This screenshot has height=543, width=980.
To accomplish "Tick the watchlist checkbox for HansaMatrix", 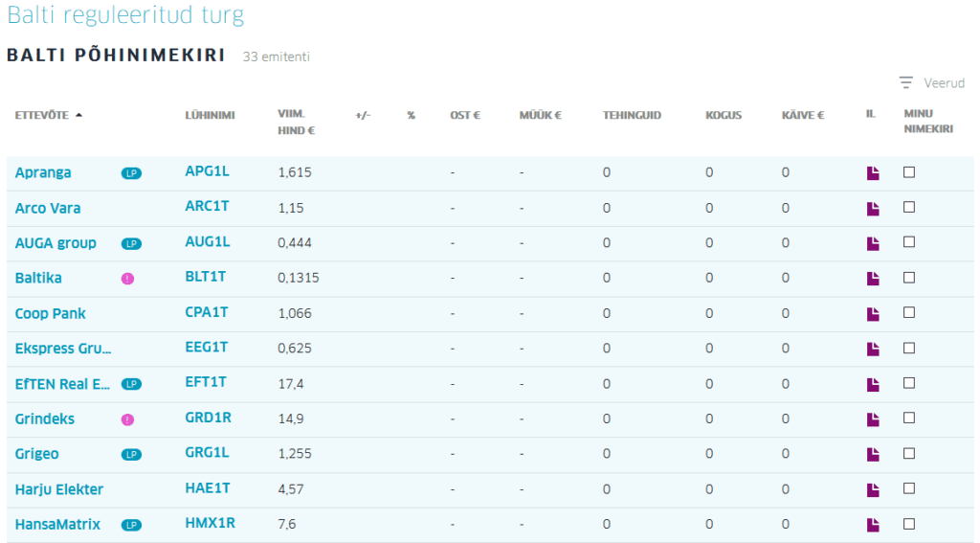I will coord(909,524).
